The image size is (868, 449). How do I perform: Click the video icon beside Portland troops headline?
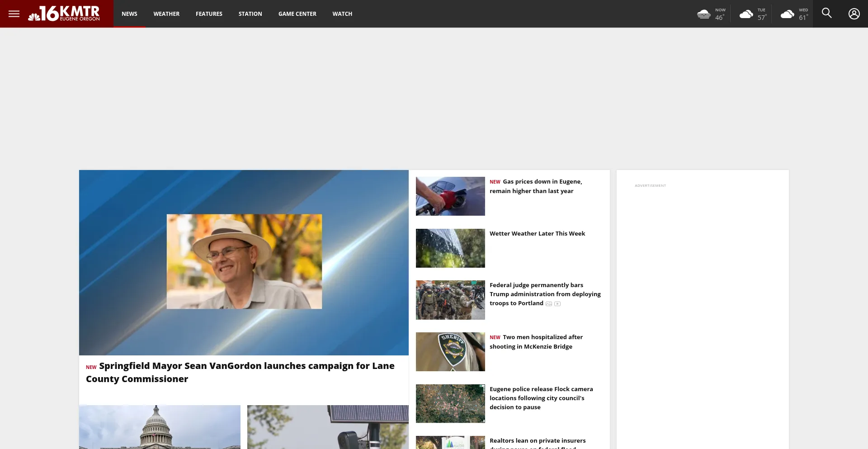point(557,304)
